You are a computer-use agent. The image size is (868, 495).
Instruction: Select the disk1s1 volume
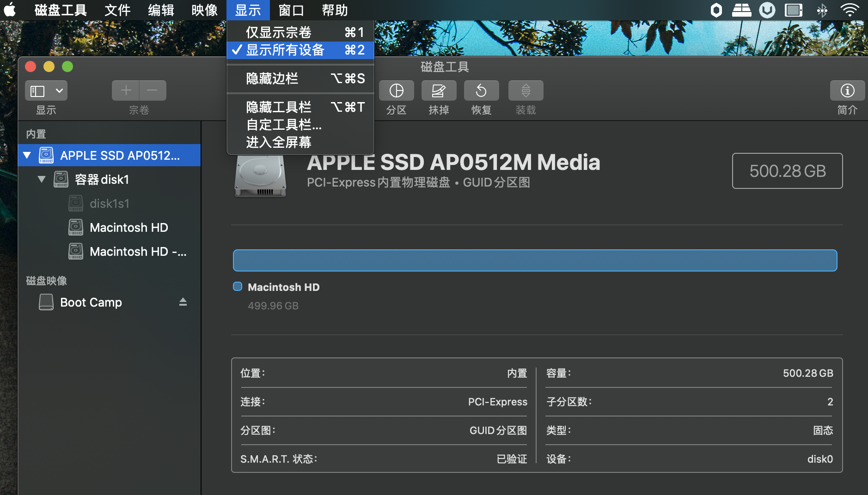coord(109,203)
